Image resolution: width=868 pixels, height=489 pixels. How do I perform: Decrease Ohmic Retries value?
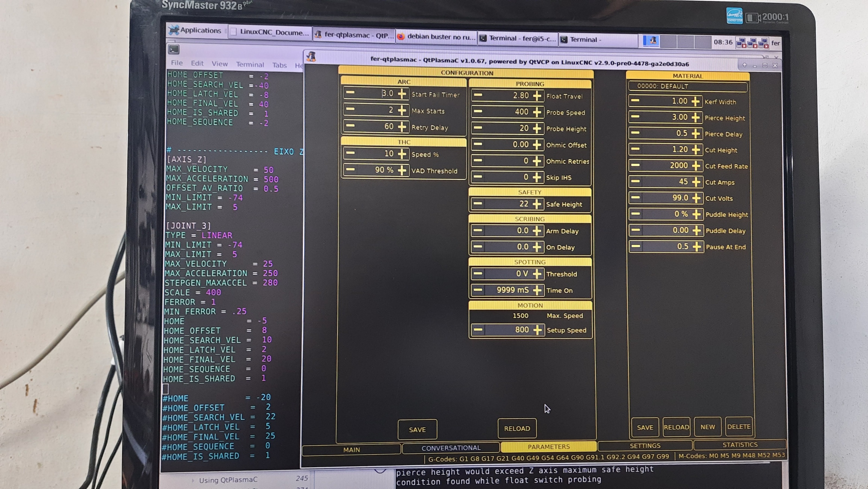pyautogui.click(x=478, y=160)
